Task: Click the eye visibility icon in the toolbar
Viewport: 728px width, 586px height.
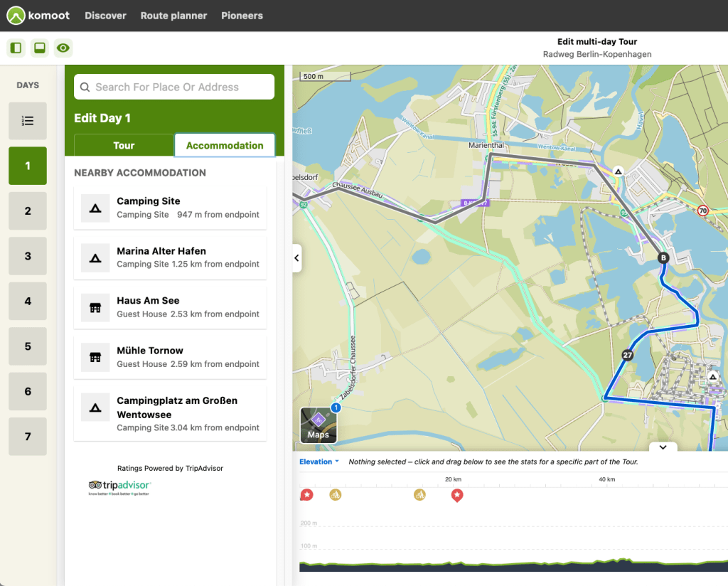Action: (x=63, y=48)
